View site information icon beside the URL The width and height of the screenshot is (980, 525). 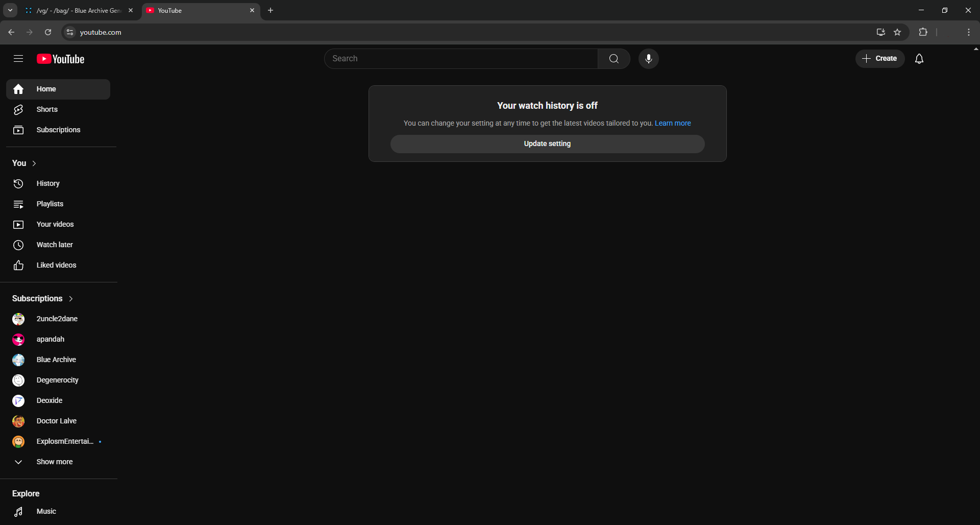pos(70,32)
